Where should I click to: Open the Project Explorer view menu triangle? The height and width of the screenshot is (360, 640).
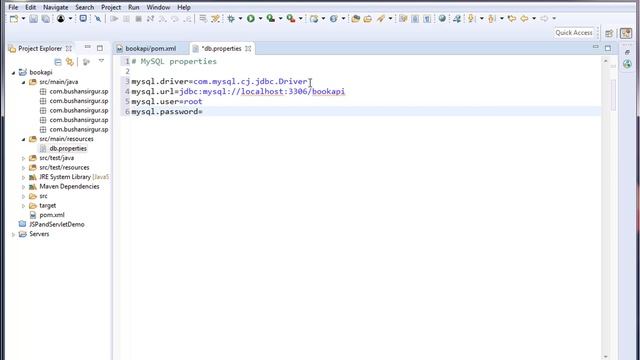(x=101, y=61)
